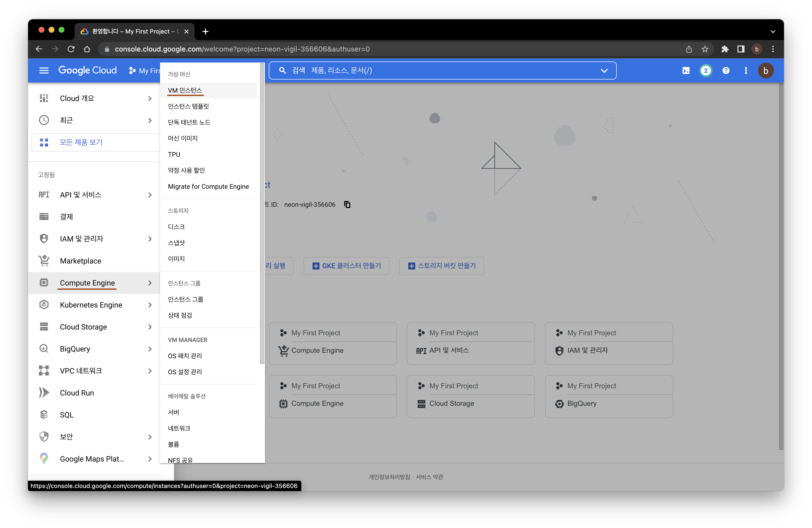Click the Google Maps Platform pin icon
This screenshot has width=812, height=528.
[44, 458]
